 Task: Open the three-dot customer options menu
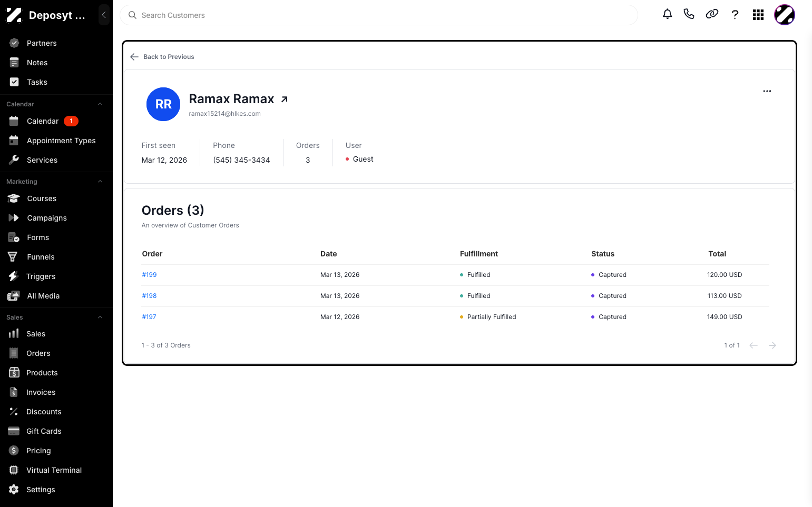(767, 91)
